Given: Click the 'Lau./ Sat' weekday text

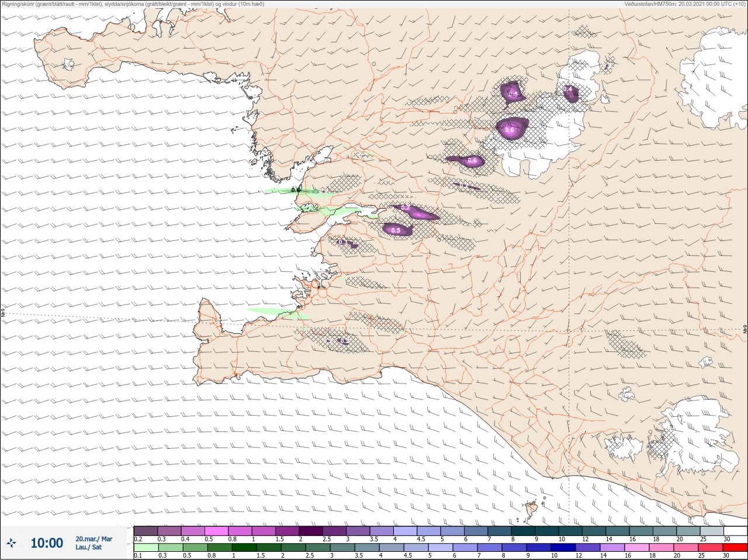Looking at the screenshot, I should tap(88, 547).
